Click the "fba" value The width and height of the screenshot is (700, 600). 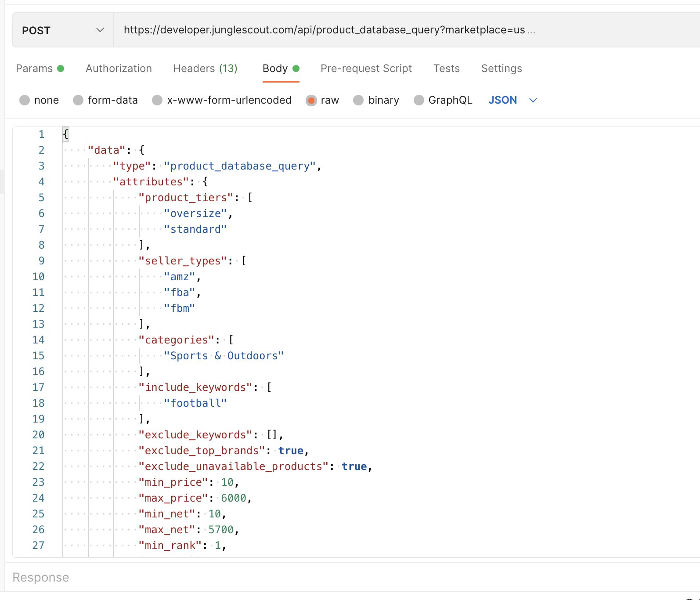[180, 293]
